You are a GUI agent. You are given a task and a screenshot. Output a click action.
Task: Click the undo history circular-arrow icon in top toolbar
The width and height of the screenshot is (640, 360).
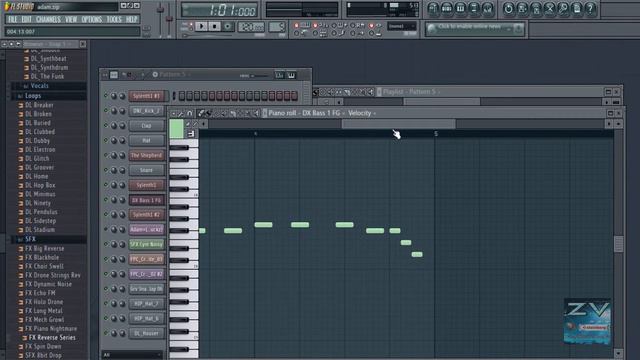[x=508, y=9]
